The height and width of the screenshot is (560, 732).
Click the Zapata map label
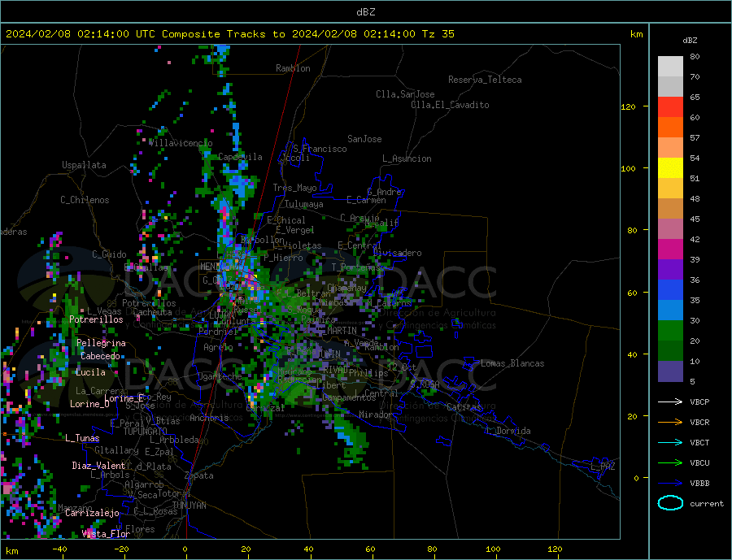click(x=199, y=476)
